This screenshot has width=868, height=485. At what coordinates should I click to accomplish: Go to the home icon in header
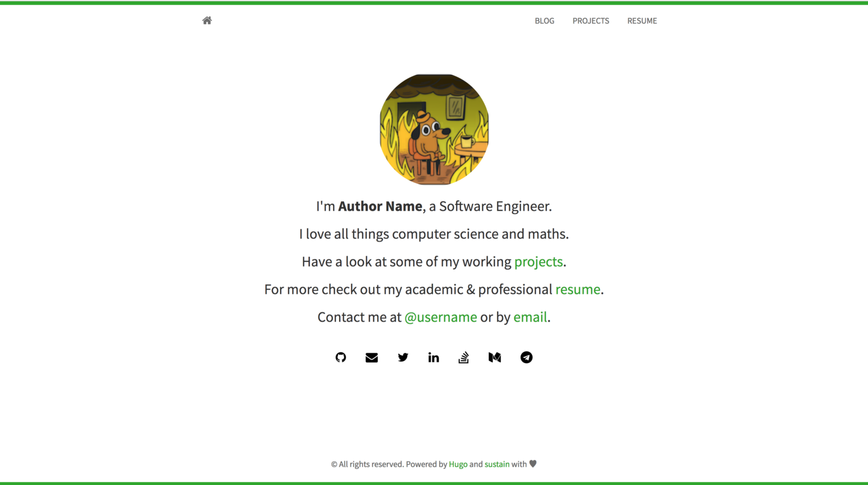[x=207, y=21]
